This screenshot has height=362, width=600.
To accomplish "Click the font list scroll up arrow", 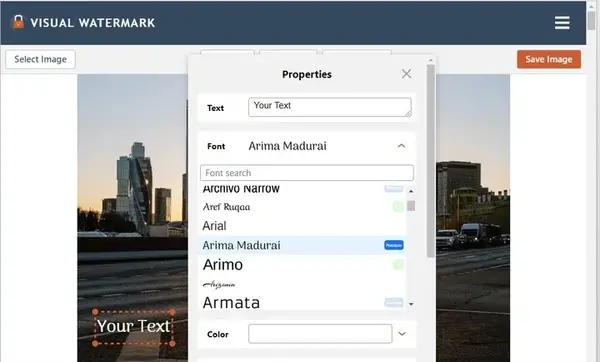I will (x=411, y=191).
